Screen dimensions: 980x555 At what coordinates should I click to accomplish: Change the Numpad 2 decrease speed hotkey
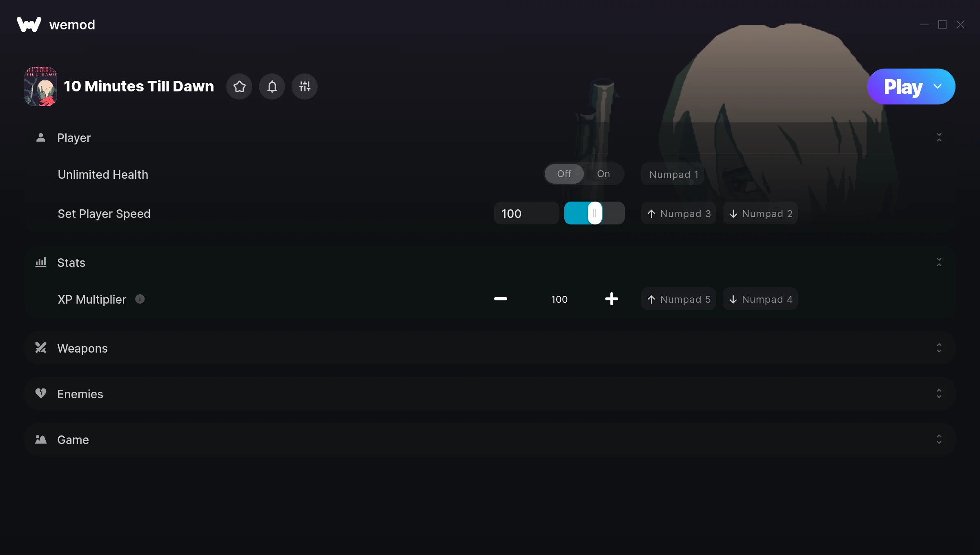(x=760, y=213)
